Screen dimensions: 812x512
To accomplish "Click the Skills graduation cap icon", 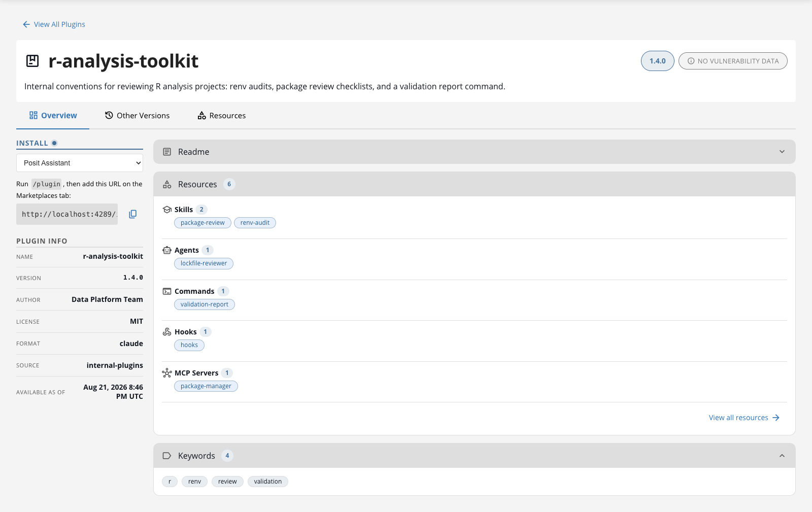I will (167, 210).
